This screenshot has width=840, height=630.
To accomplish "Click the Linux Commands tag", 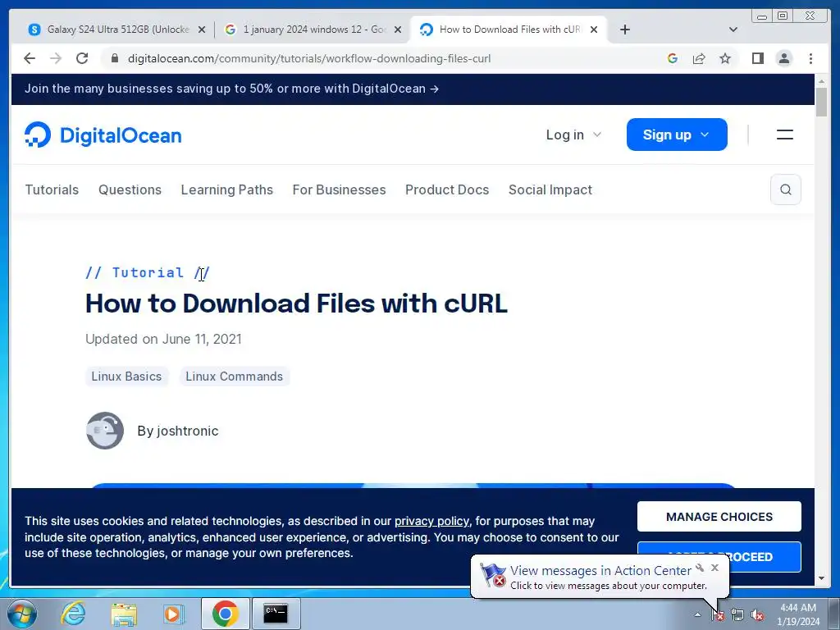I will [234, 376].
